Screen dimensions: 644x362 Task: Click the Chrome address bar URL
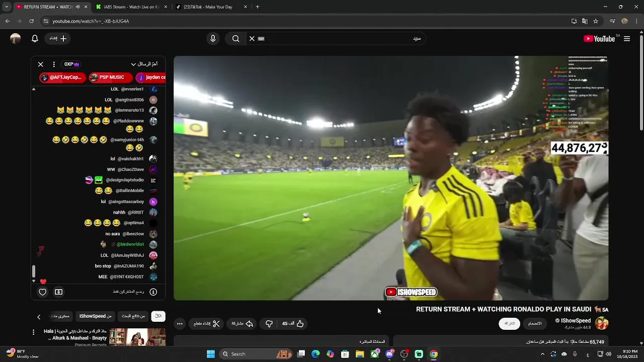coord(91,21)
